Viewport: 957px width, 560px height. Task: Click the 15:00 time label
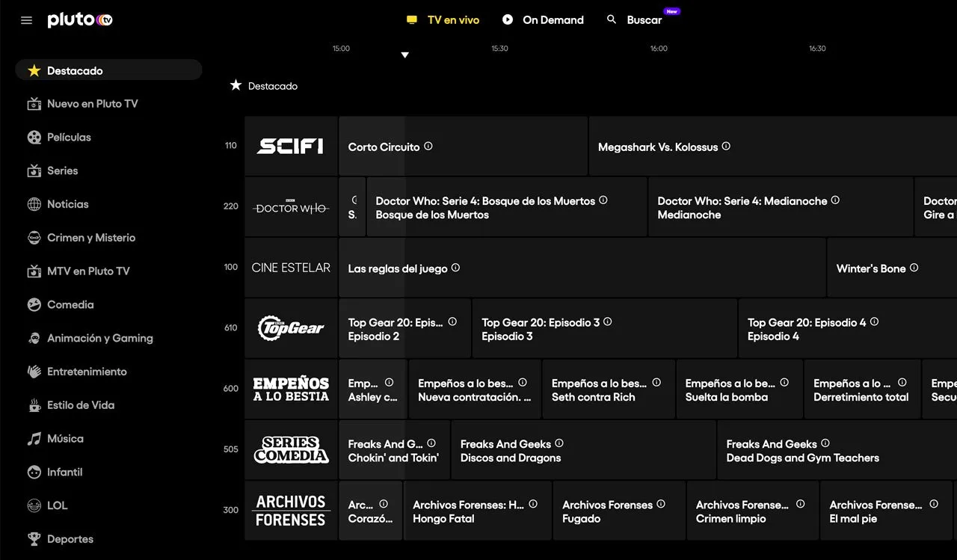tap(341, 49)
